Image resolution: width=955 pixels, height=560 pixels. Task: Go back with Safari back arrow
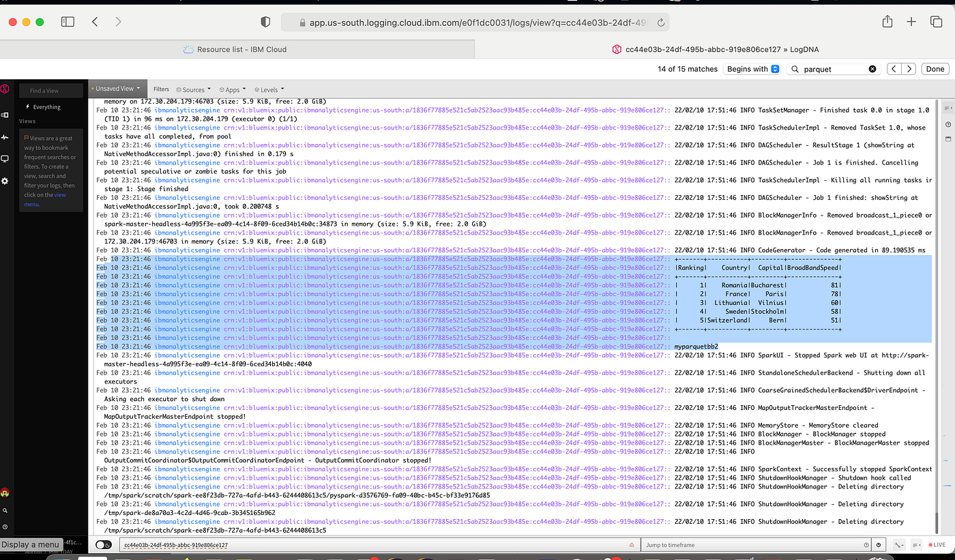click(95, 22)
